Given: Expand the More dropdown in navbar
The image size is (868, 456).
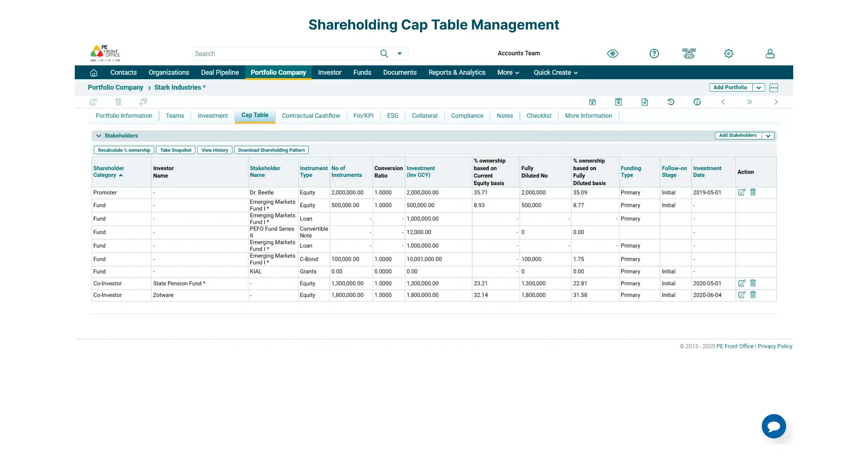Looking at the screenshot, I should 508,72.
